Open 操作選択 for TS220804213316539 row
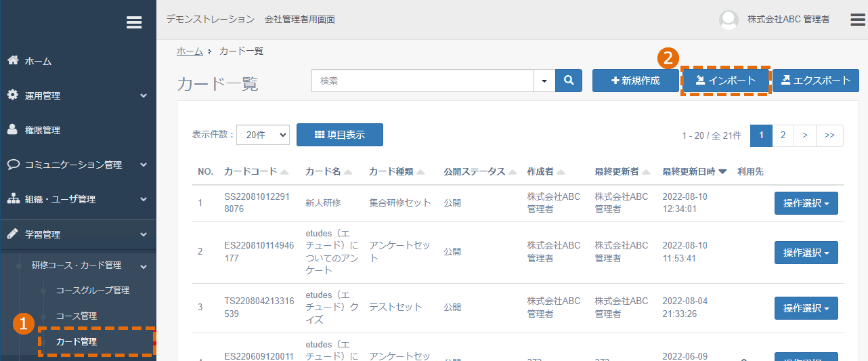868x361 pixels. point(806,307)
